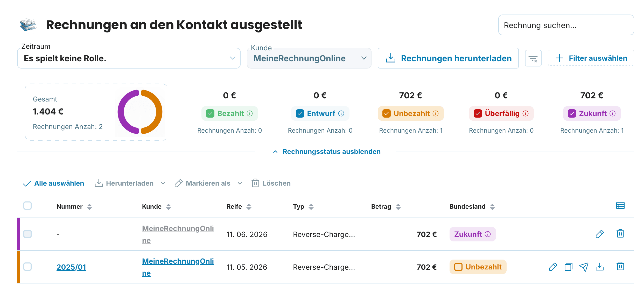Collapse with Rechnungsstatus ausblenden
The height and width of the screenshot is (298, 644).
(327, 152)
